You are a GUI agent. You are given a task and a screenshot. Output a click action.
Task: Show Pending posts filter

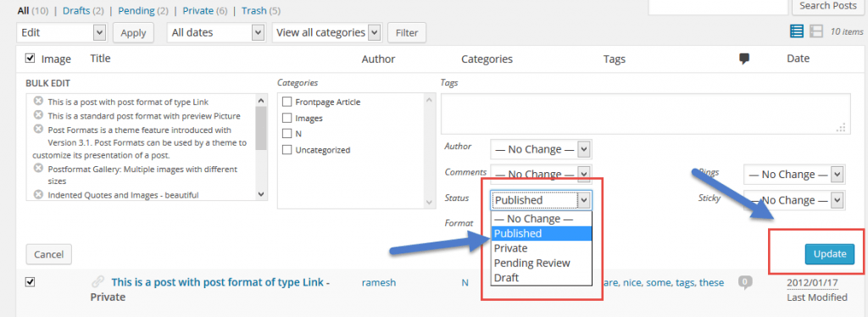point(136,10)
